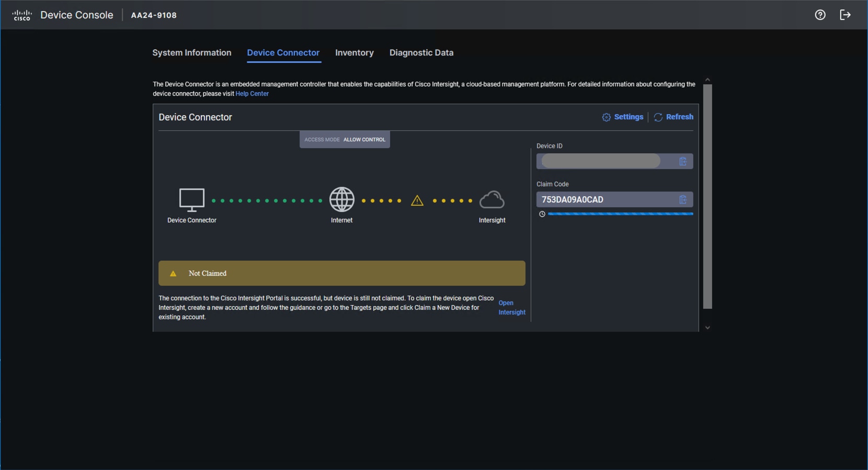Copy the Claim Code using clipboard icon

[x=683, y=199]
